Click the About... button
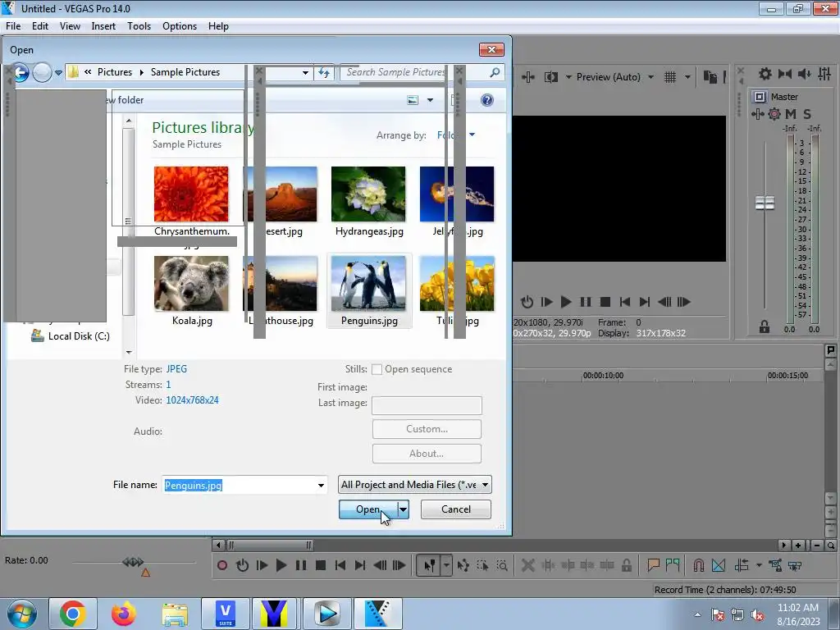This screenshot has height=630, width=840. pos(427,454)
